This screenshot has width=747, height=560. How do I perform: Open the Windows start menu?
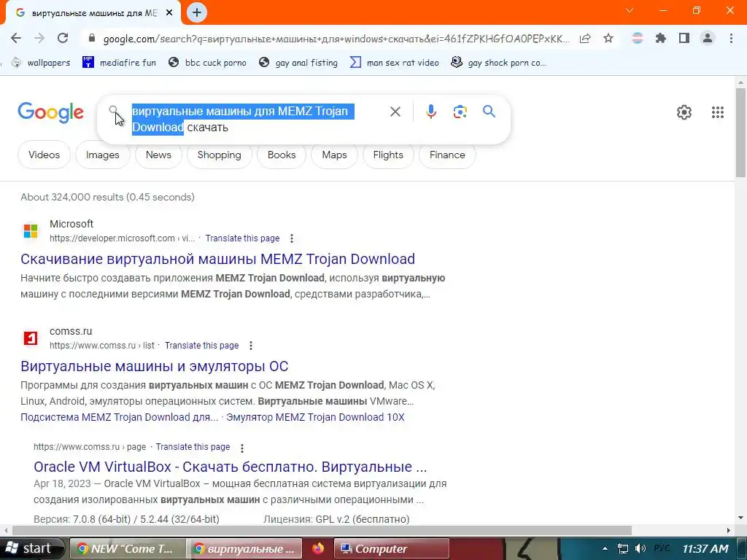point(31,548)
